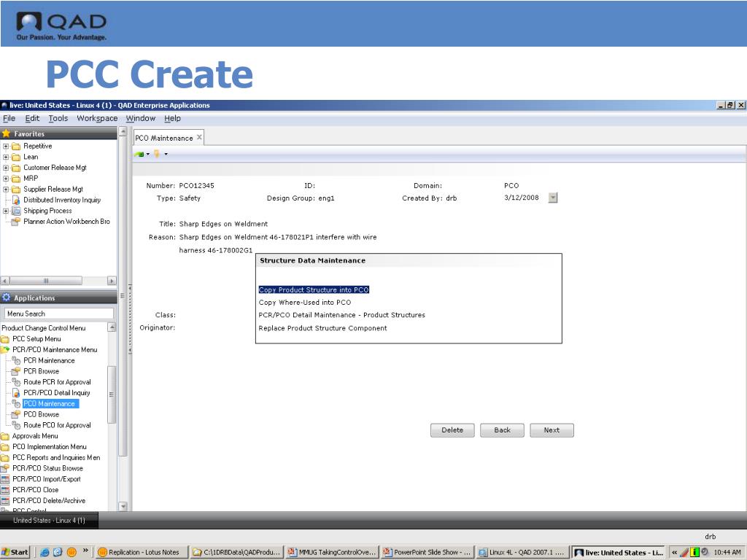Viewport: 747px width, 560px height.
Task: Expand the MRP favorites folder
Action: (x=6, y=179)
